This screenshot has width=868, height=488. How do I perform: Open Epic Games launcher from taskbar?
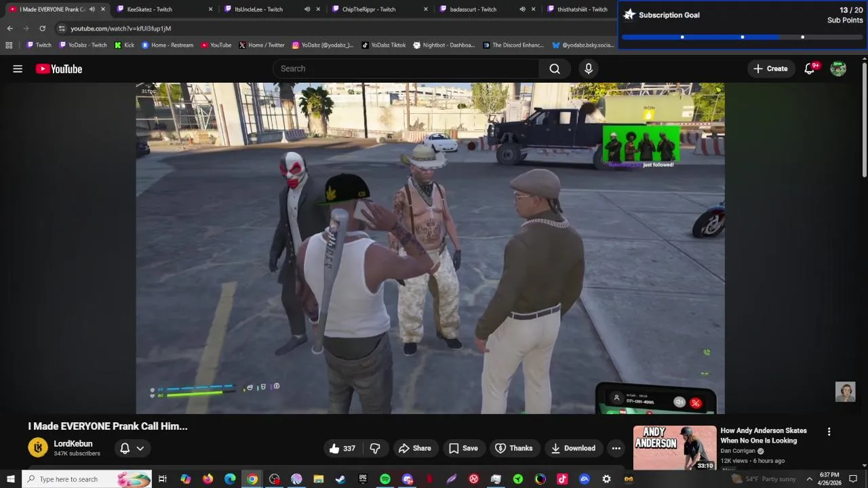[363, 479]
